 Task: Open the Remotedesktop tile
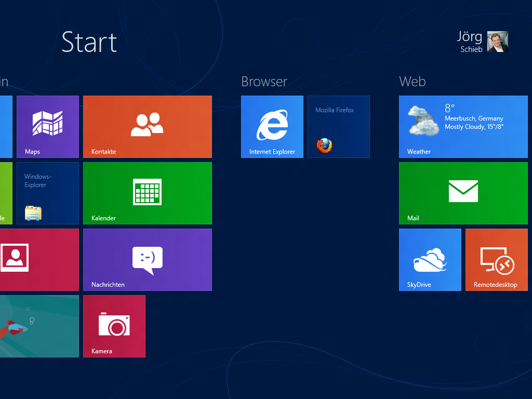click(497, 260)
